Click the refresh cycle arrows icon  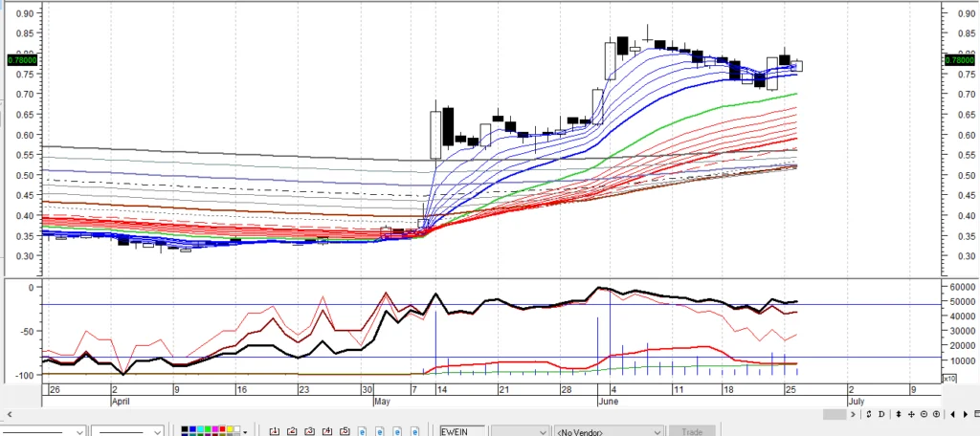869,414
